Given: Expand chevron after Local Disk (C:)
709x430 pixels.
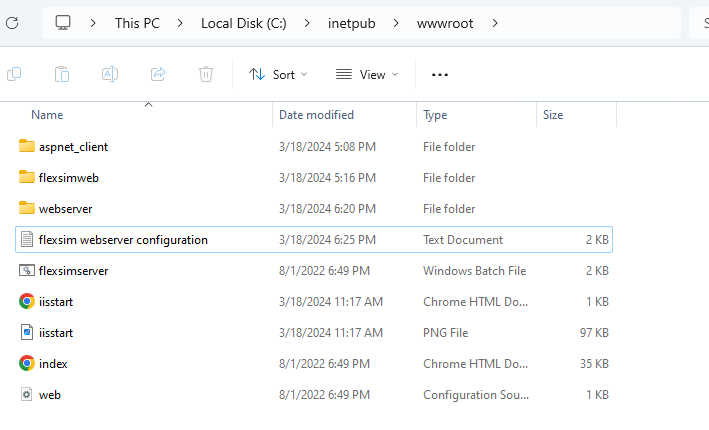Looking at the screenshot, I should (307, 23).
